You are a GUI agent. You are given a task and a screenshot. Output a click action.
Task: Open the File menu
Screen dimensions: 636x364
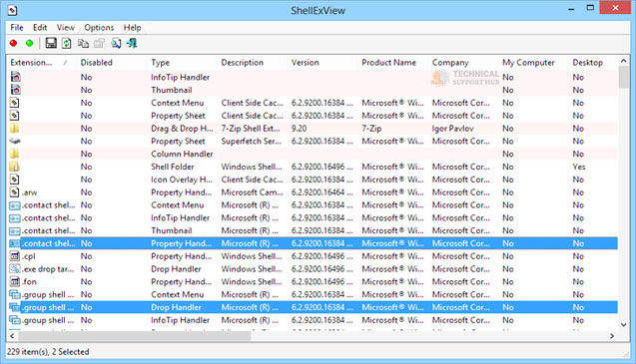[x=17, y=28]
